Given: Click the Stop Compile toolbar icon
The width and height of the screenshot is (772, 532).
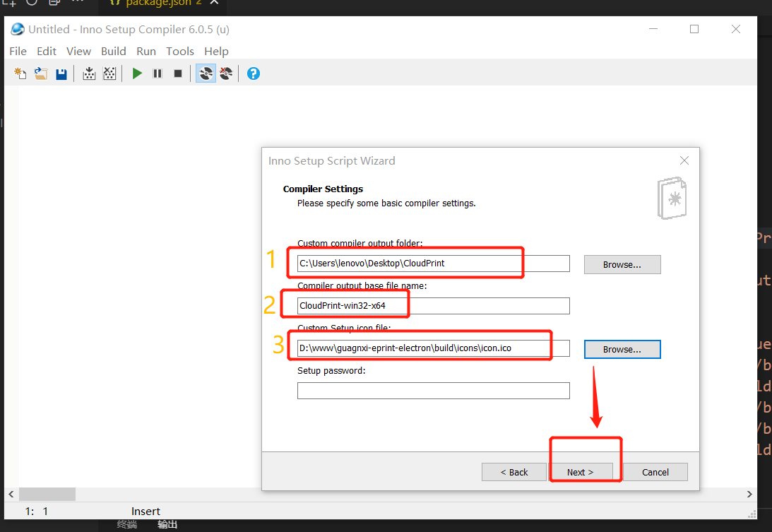Looking at the screenshot, I should pyautogui.click(x=109, y=74).
